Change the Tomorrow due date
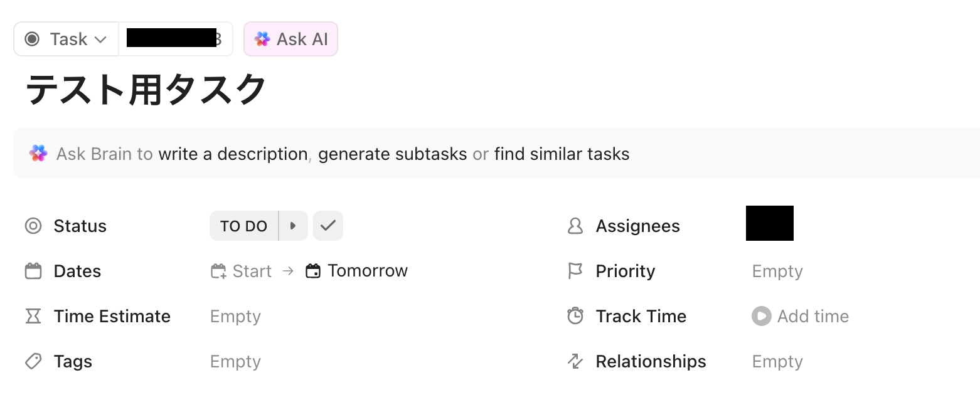 tap(368, 271)
